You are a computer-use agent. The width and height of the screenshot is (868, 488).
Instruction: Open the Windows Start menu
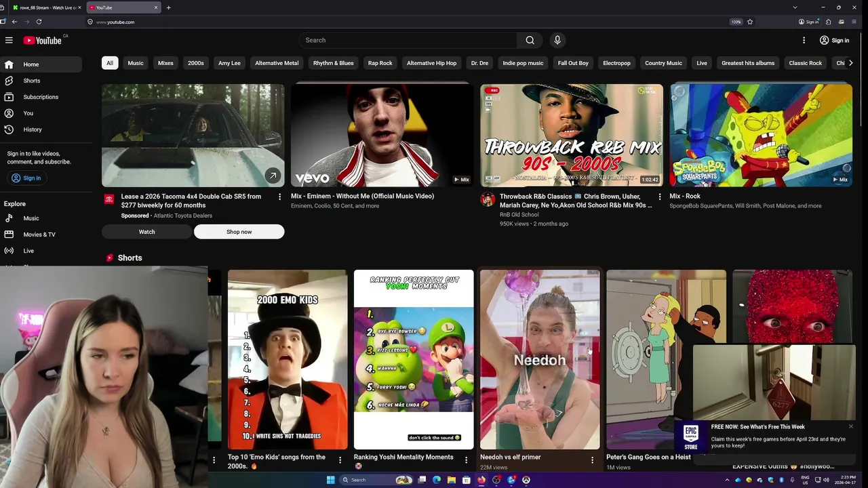[331, 480]
